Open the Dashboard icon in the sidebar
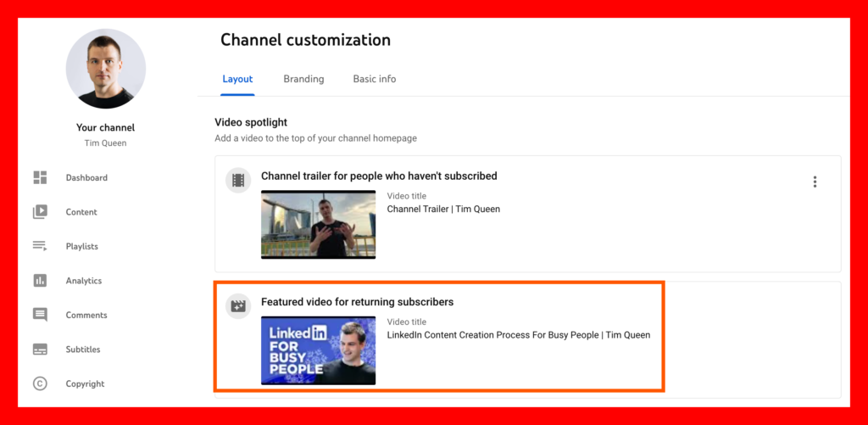 point(40,177)
